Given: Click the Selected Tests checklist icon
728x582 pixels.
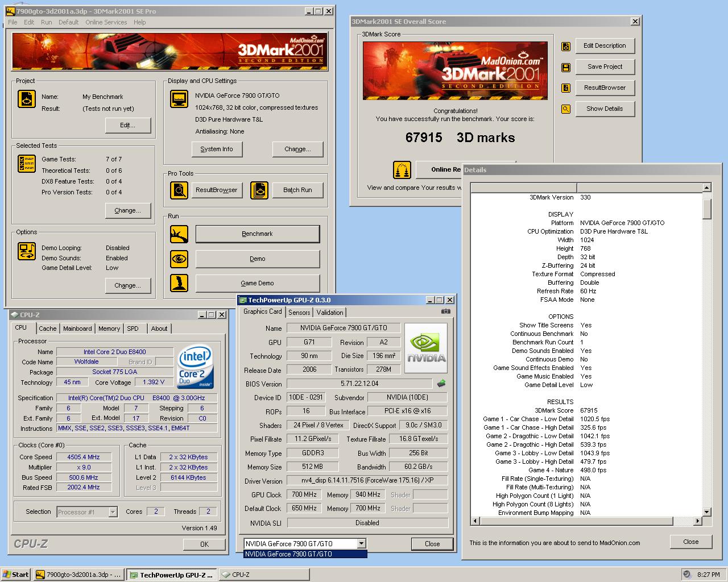Looking at the screenshot, I should 27,164.
